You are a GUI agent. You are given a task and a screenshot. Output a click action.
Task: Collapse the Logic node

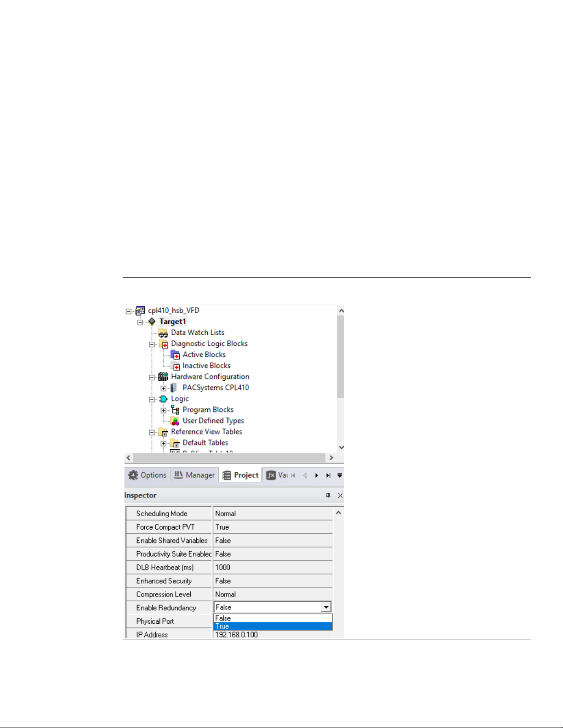pyautogui.click(x=152, y=400)
